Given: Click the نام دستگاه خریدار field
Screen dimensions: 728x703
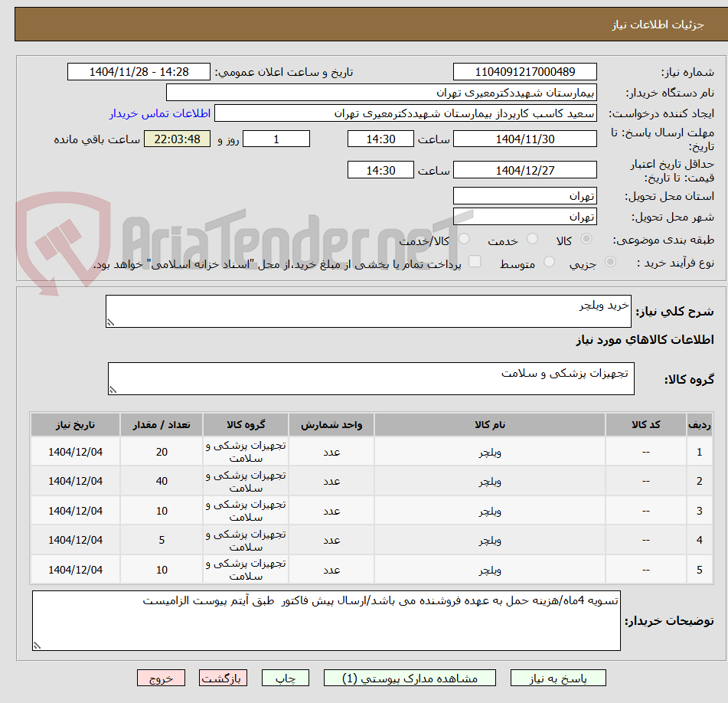Looking at the screenshot, I should click(381, 93).
